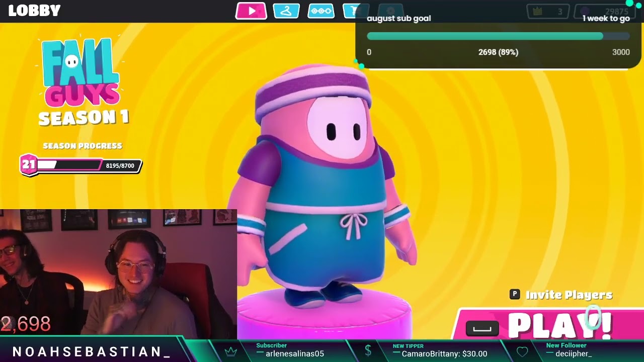Click Invite Players label

(569, 295)
